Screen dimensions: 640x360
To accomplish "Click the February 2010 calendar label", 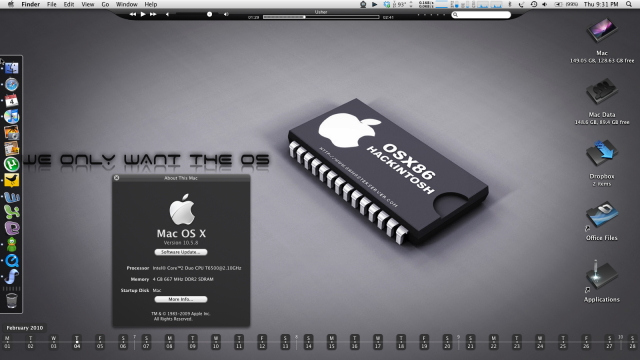I will [25, 328].
